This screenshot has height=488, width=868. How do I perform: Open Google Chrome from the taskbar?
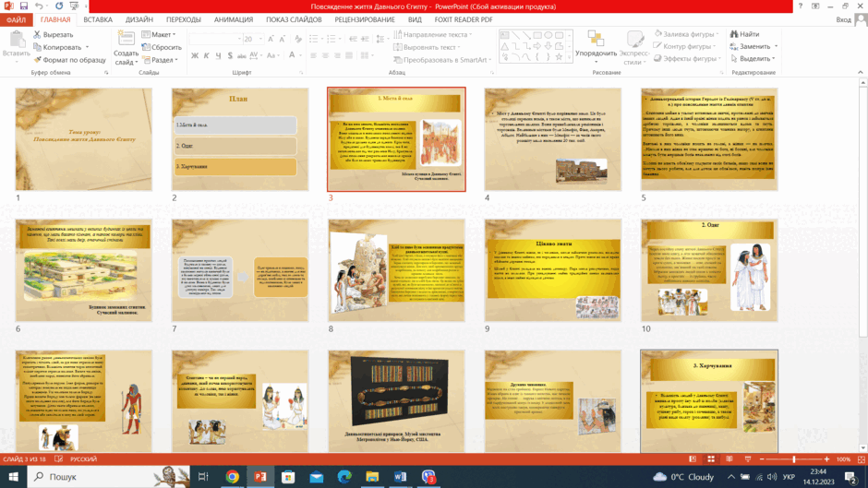pos(232,476)
